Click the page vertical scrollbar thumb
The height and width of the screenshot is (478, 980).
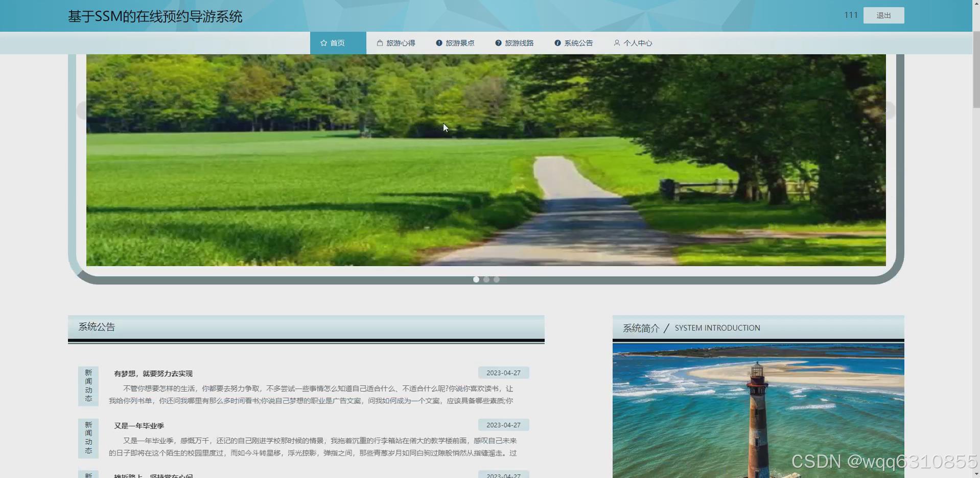[x=976, y=69]
